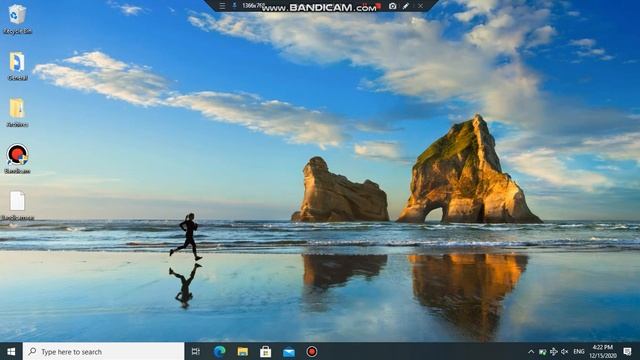Viewport: 640px width, 360px height.
Task: Select the Bandicam desktop shortcut
Action: 17,159
